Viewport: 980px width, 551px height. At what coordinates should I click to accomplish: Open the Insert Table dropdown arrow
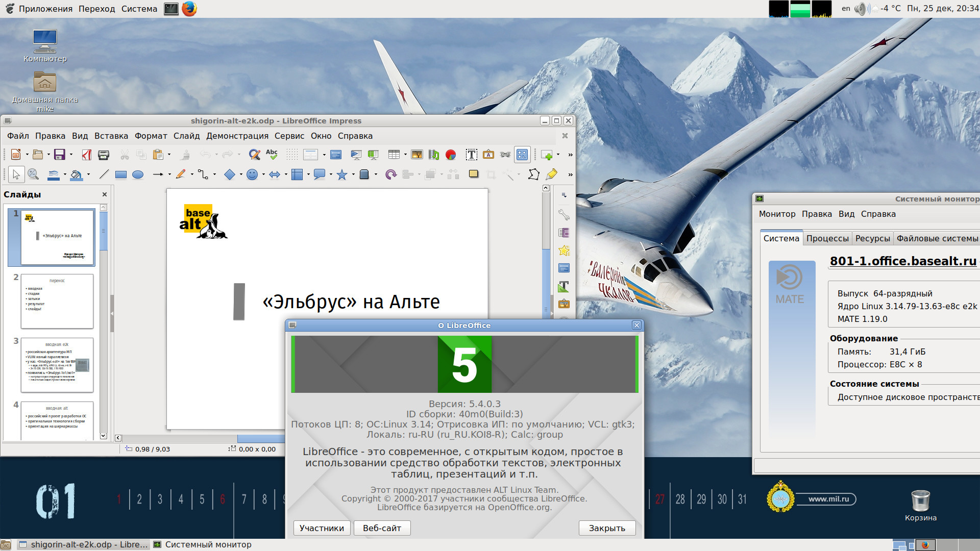(405, 155)
